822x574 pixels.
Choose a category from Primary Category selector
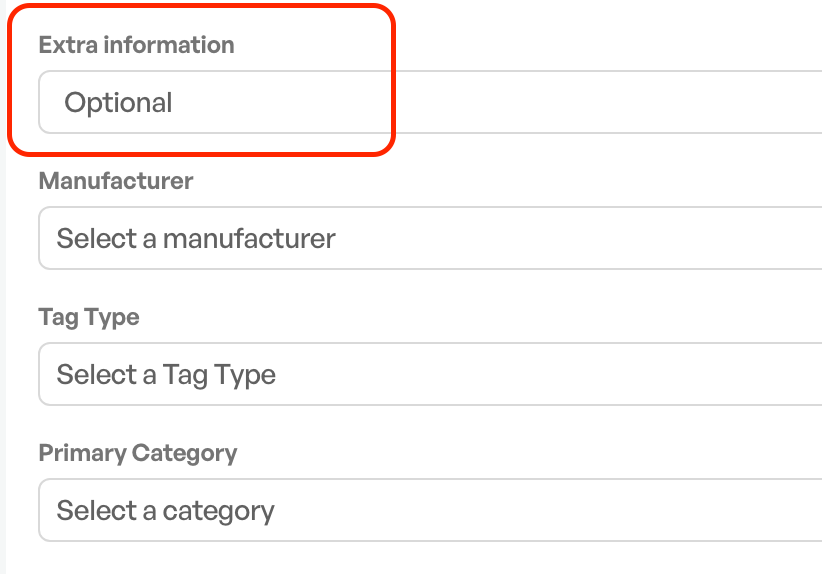(430, 510)
